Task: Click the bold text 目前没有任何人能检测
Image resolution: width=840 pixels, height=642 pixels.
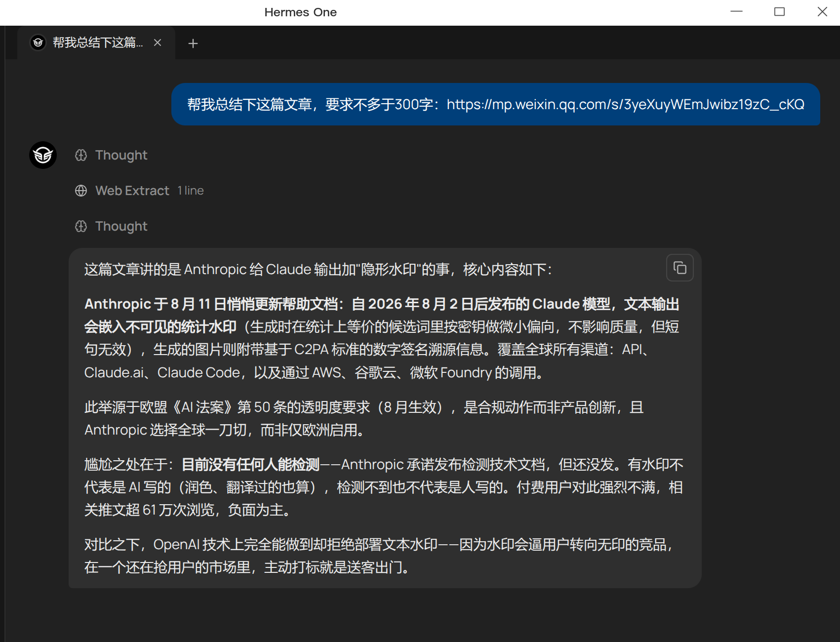Action: (251, 465)
